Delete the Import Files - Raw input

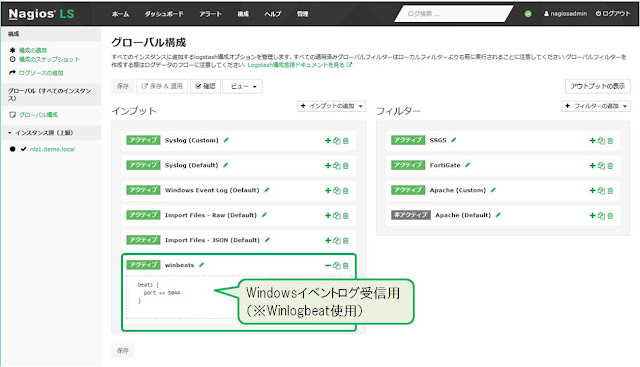(x=345, y=216)
